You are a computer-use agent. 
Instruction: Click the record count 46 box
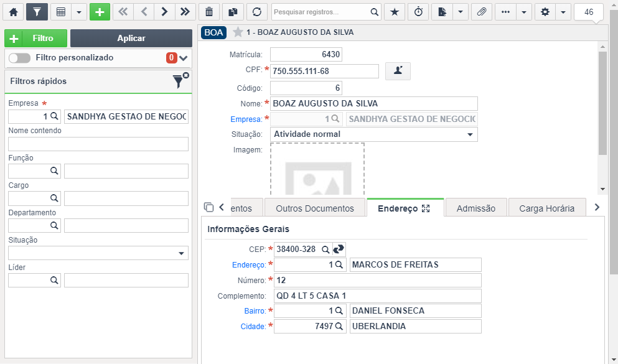[589, 12]
